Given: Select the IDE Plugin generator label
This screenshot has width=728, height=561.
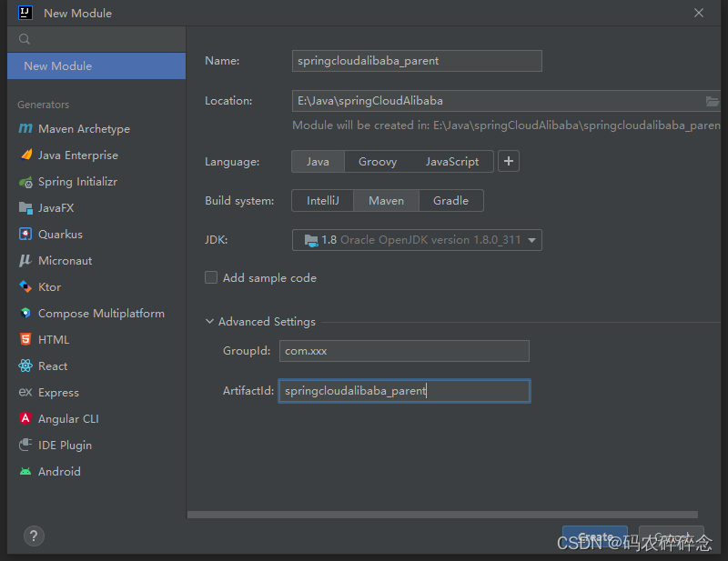Looking at the screenshot, I should (x=65, y=445).
